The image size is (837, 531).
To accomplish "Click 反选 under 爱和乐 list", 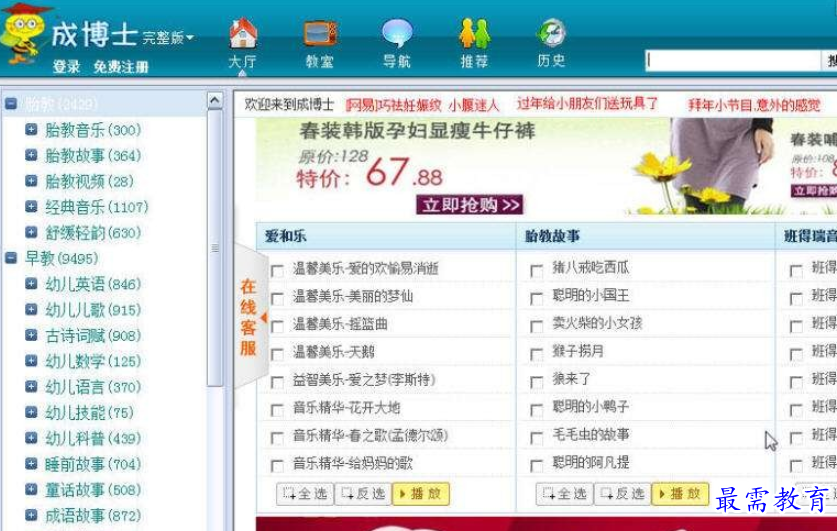I will [363, 494].
